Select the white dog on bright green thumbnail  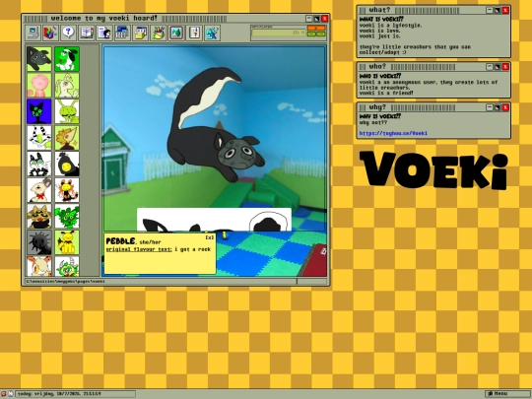(67, 59)
